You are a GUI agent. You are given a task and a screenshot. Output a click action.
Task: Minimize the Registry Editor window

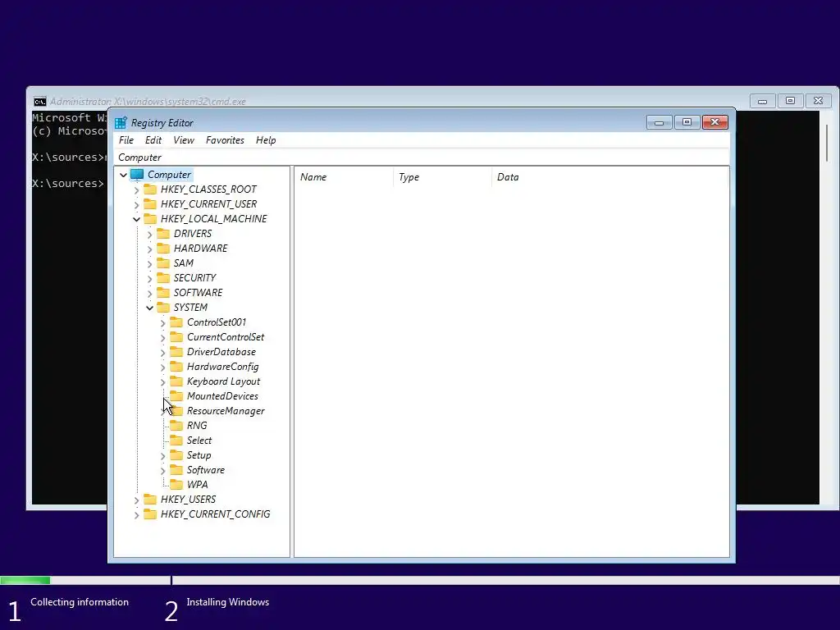(659, 123)
